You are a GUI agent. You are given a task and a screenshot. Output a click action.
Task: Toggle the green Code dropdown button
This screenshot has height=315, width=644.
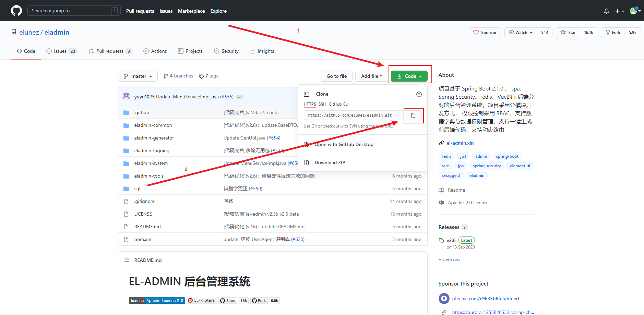(409, 76)
